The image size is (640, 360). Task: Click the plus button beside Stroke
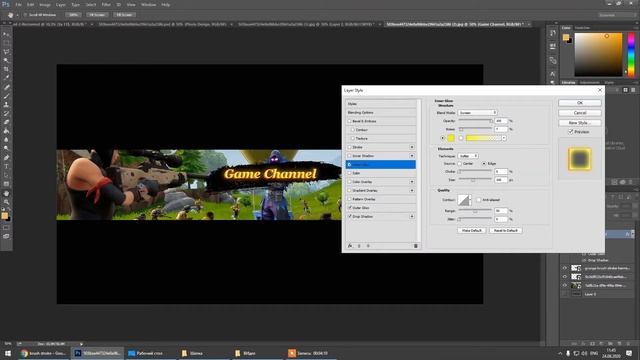click(412, 147)
